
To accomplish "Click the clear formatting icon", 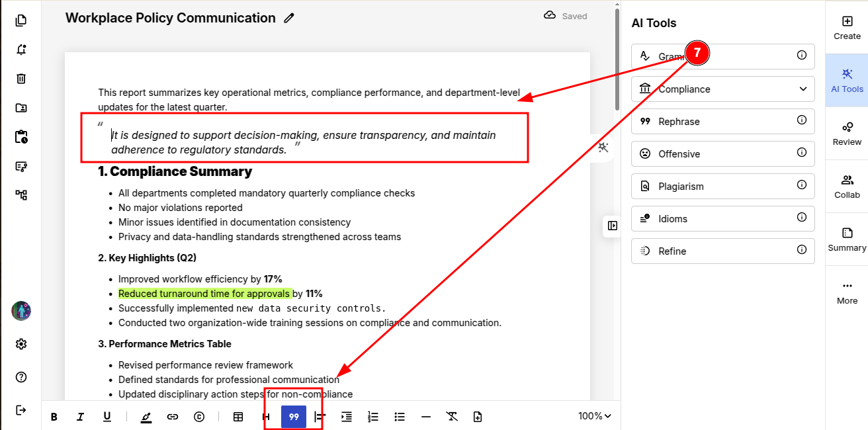I will (x=452, y=417).
